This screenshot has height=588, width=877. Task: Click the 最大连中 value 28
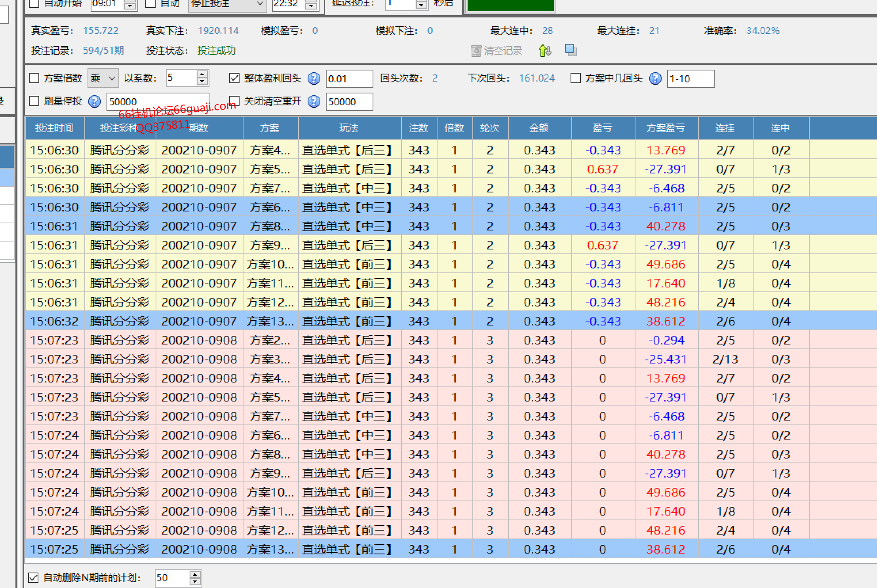click(548, 30)
